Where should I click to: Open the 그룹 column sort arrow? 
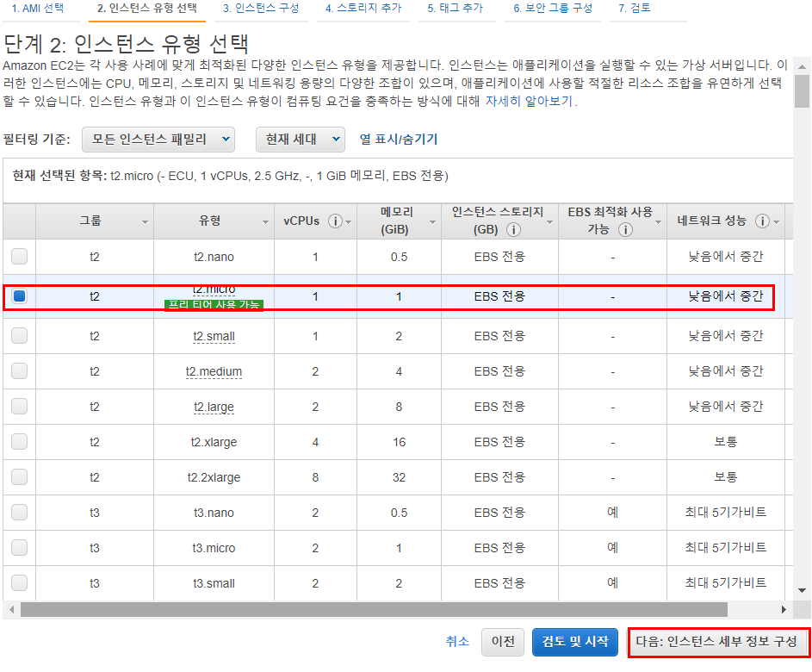(145, 222)
